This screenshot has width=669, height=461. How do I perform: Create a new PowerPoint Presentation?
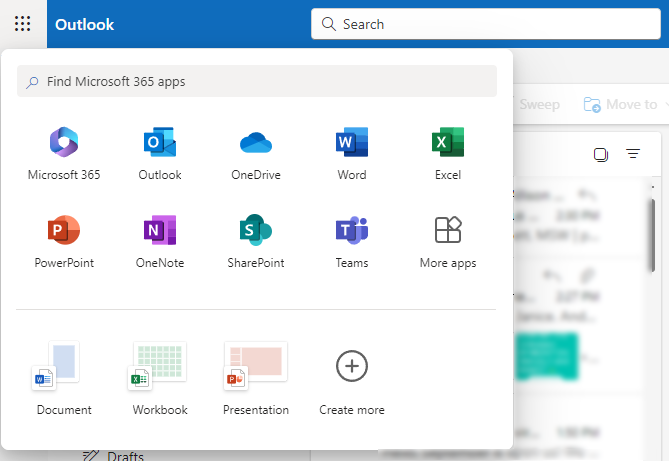click(256, 378)
